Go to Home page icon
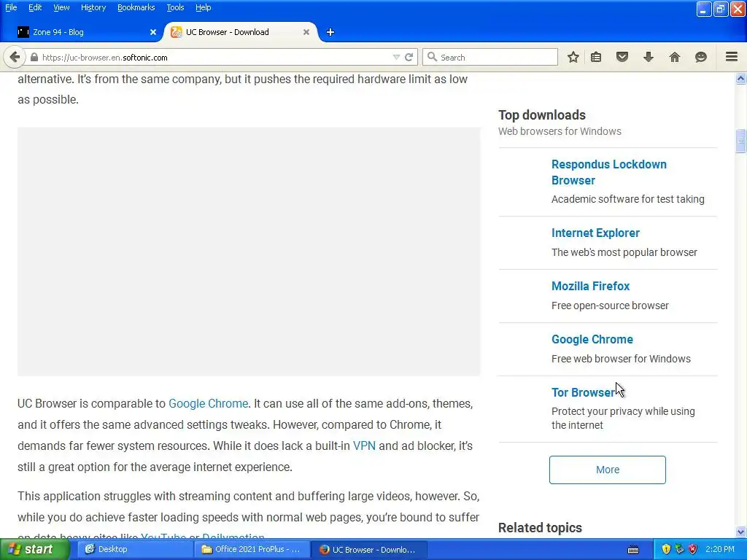This screenshot has height=560, width=747. pyautogui.click(x=675, y=57)
